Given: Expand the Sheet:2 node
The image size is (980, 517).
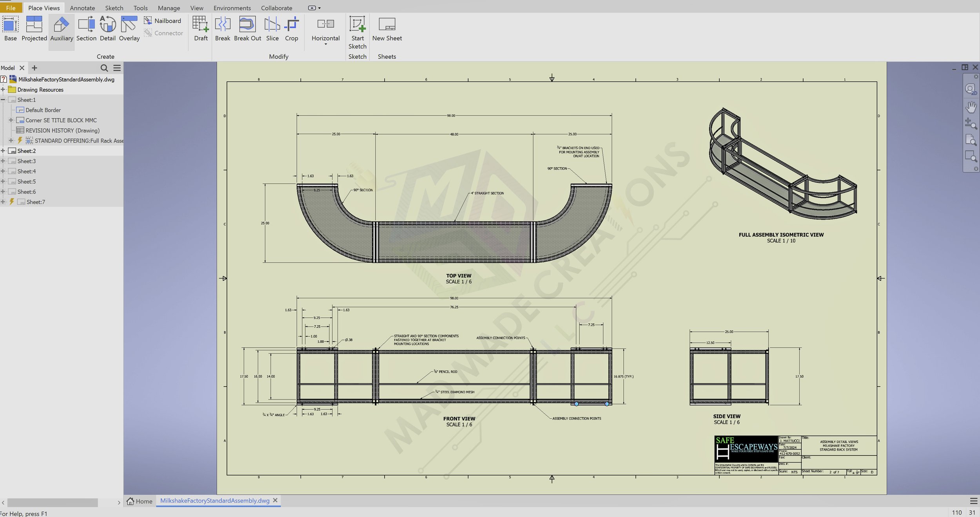Looking at the screenshot, I should [3, 151].
